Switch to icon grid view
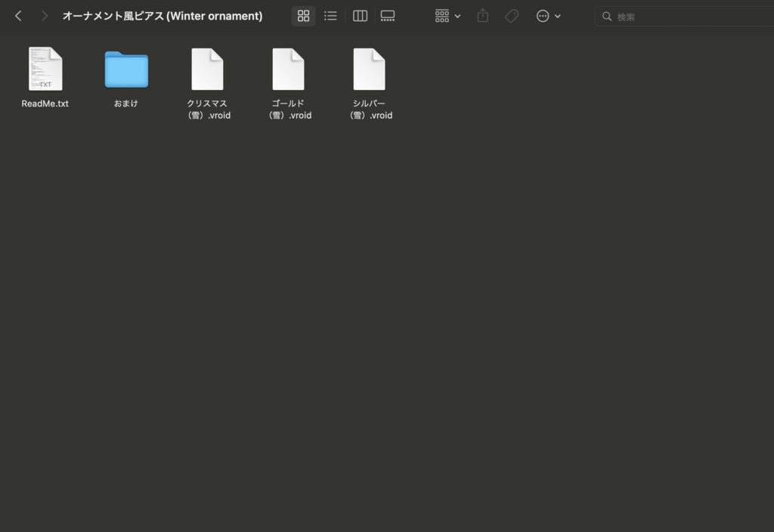This screenshot has height=532, width=774. [x=303, y=16]
